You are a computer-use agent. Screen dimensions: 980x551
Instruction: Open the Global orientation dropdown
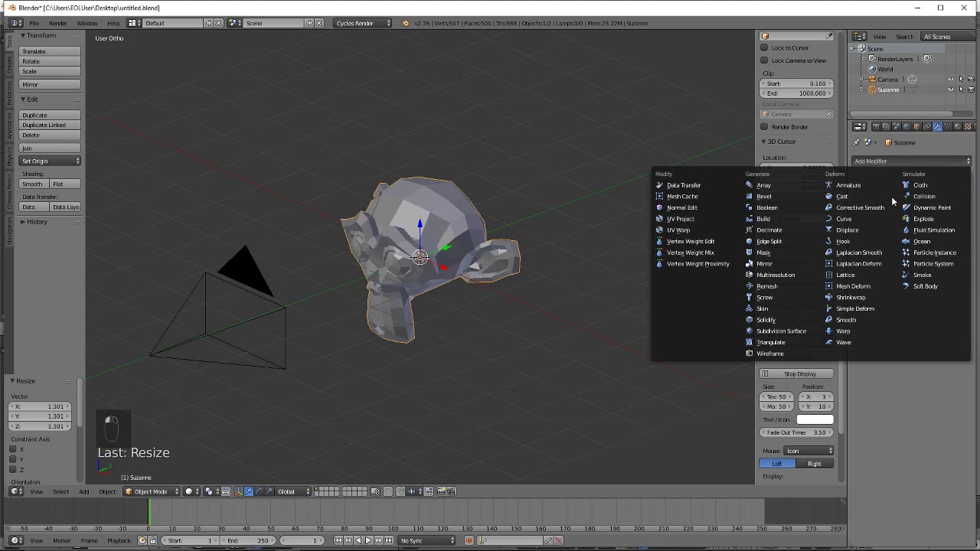293,491
